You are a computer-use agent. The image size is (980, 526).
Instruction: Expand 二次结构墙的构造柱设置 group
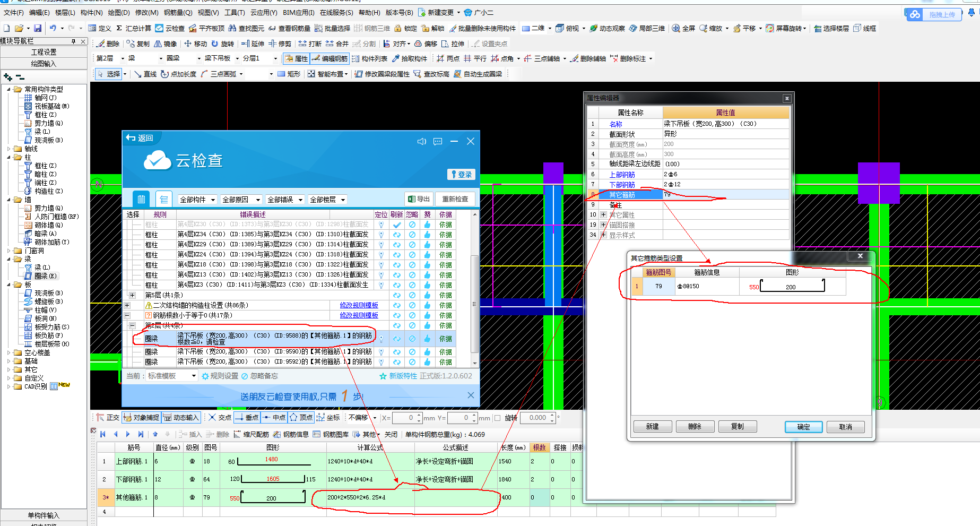127,305
